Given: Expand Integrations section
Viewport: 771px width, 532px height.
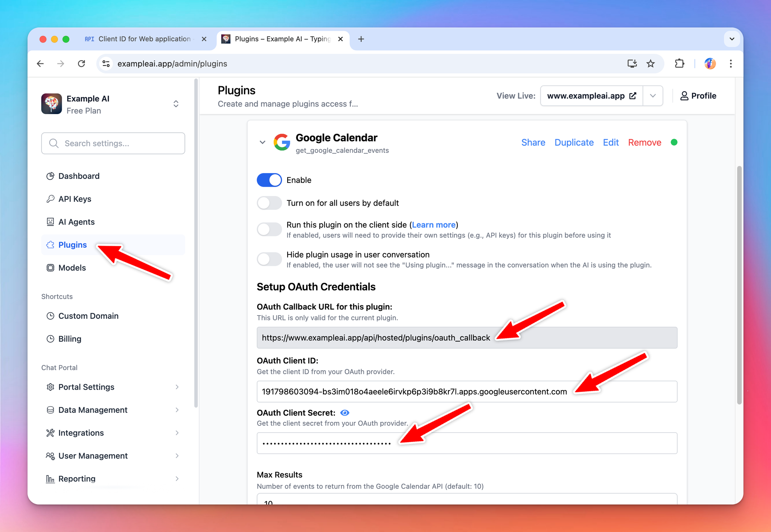Looking at the screenshot, I should tap(113, 433).
